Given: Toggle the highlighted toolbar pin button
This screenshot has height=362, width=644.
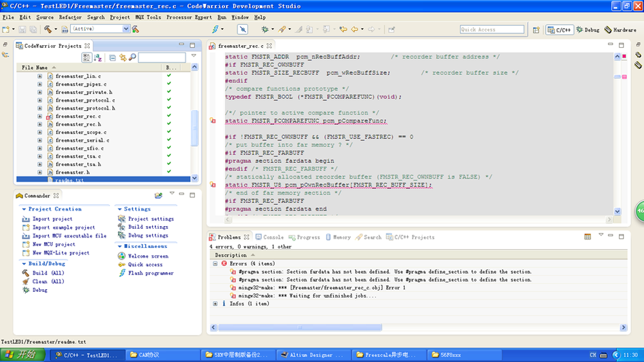Looking at the screenshot, I should click(x=242, y=29).
